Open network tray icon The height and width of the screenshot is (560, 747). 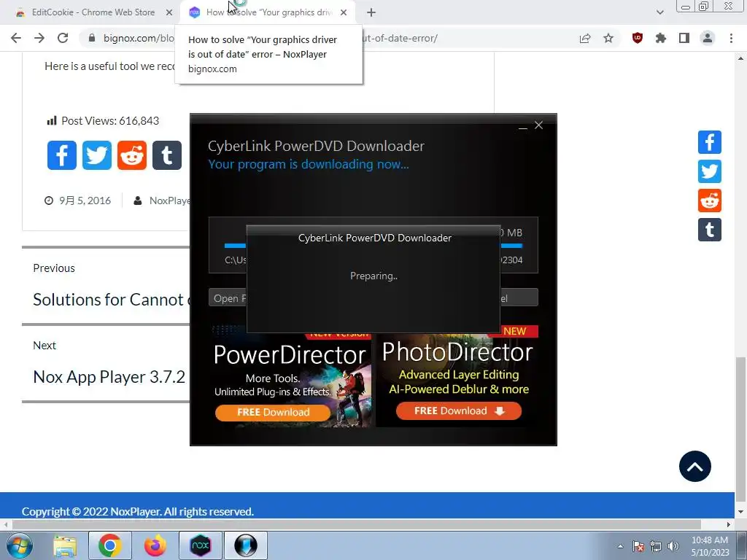(656, 546)
